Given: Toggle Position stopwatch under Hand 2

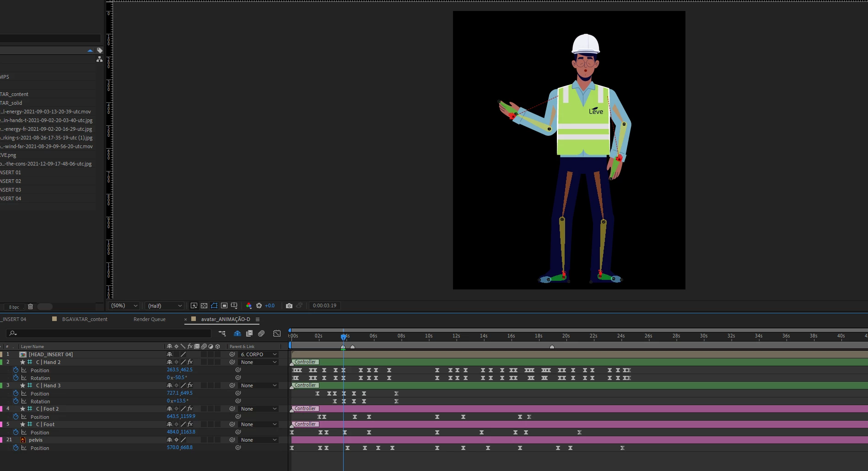Looking at the screenshot, I should pyautogui.click(x=16, y=370).
